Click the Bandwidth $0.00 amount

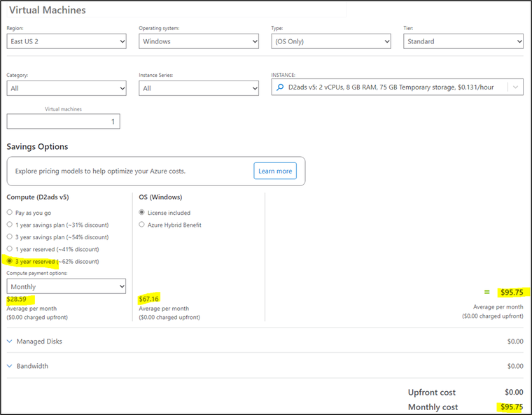click(x=515, y=366)
